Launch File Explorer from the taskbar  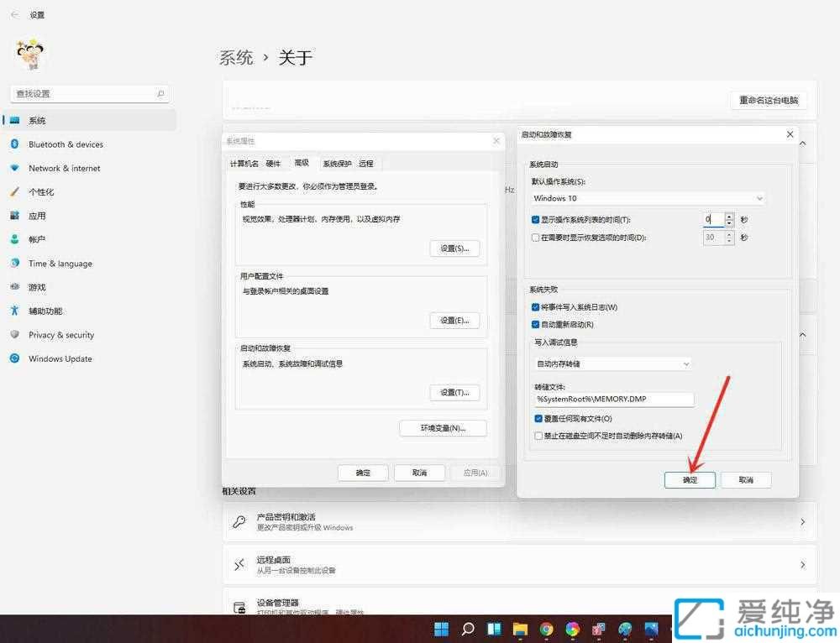click(x=520, y=629)
